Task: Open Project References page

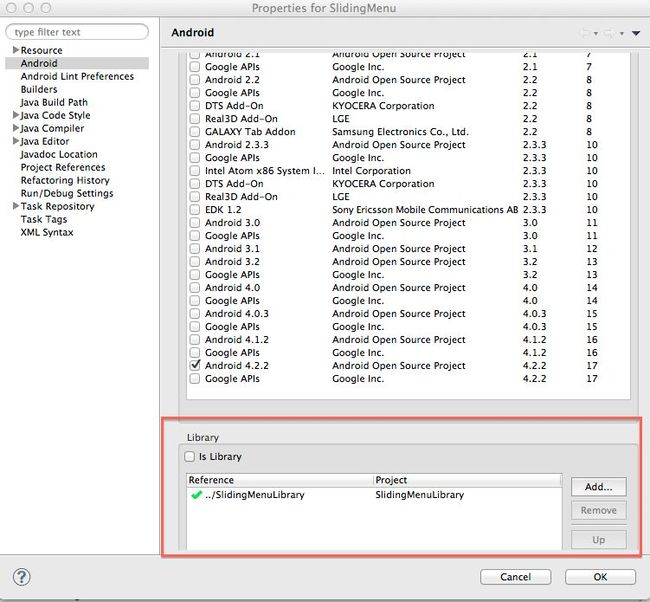Action: pos(63,167)
